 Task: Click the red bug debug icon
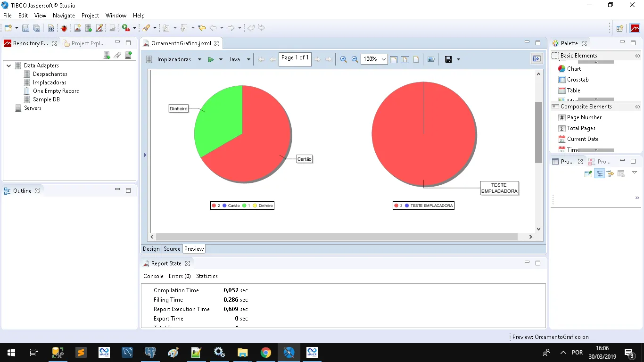coord(64,28)
